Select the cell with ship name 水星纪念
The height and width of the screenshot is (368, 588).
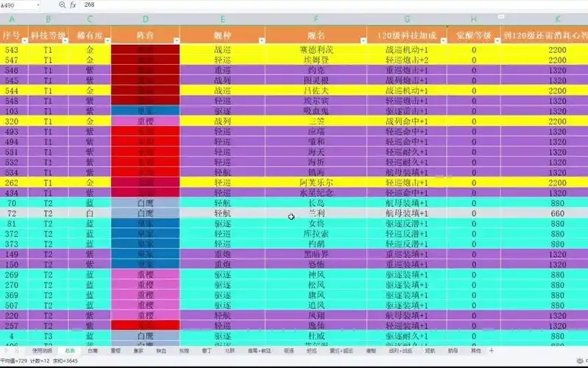[x=316, y=193]
